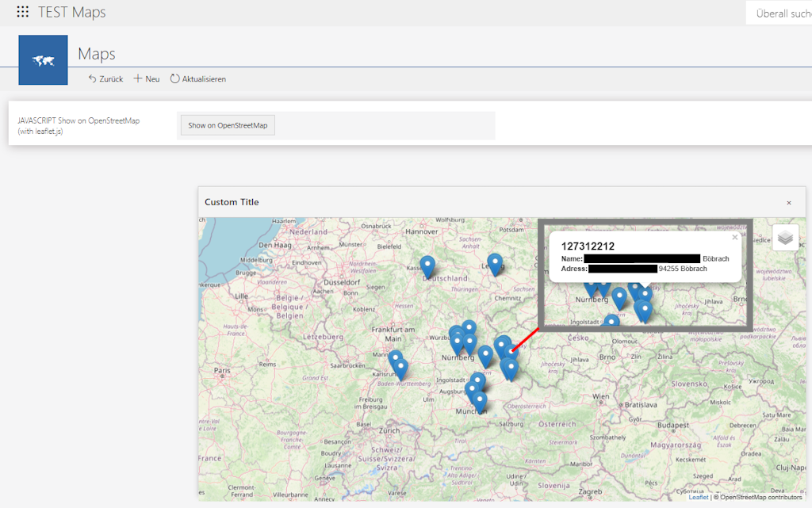Click the Maps page heading
Image resolution: width=812 pixels, height=508 pixels.
click(x=97, y=54)
